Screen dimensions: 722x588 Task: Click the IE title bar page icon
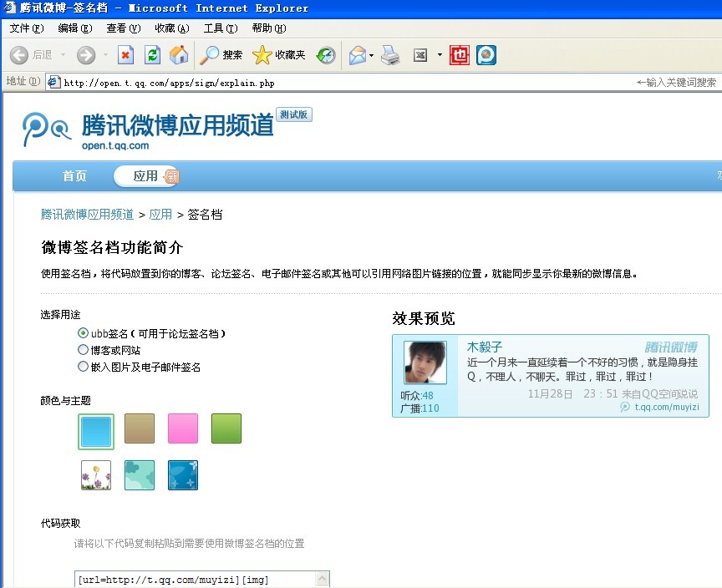point(10,8)
